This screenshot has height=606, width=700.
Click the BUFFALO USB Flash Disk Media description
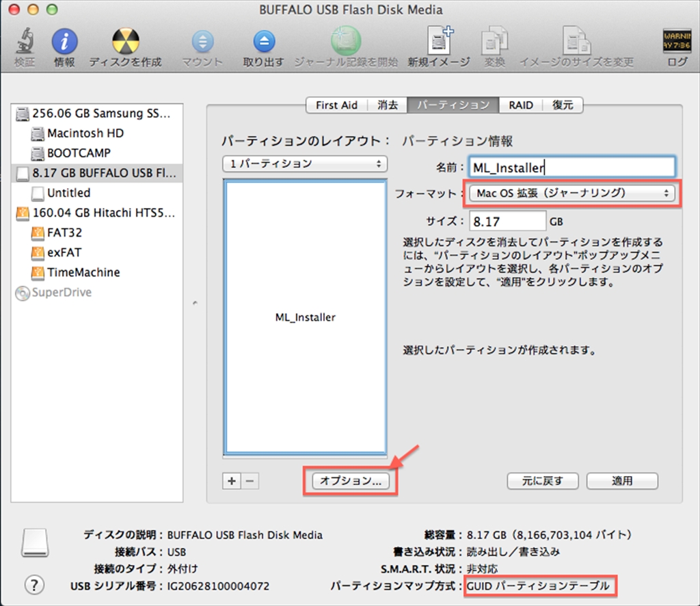pyautogui.click(x=245, y=535)
